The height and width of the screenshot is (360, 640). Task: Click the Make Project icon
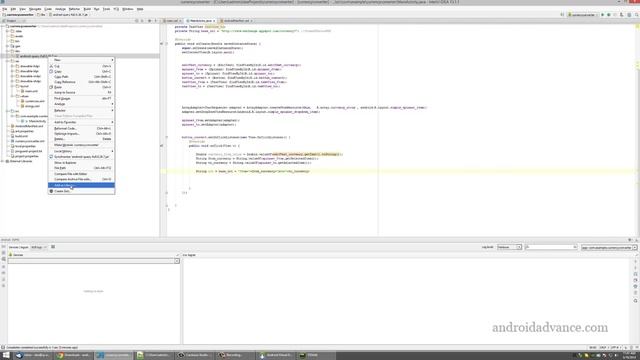(x=562, y=15)
